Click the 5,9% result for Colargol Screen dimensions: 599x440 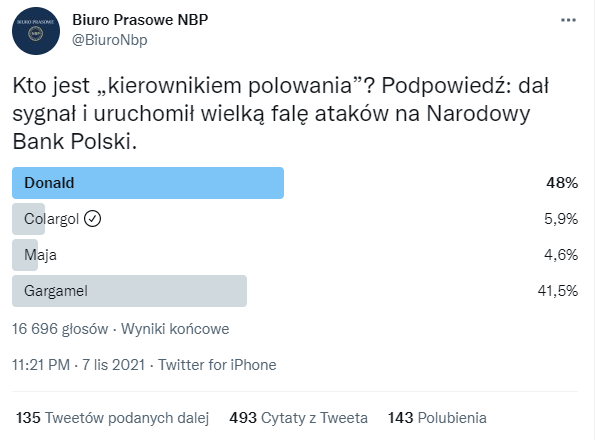(x=561, y=219)
